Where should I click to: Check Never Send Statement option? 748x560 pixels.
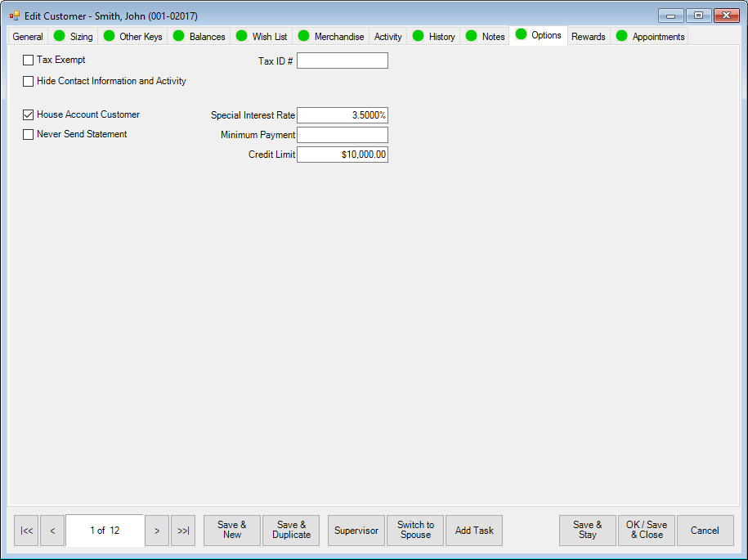29,134
